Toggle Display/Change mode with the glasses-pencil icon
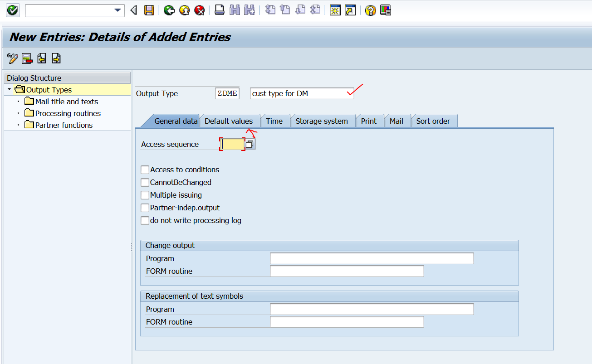592x364 pixels. click(x=12, y=58)
